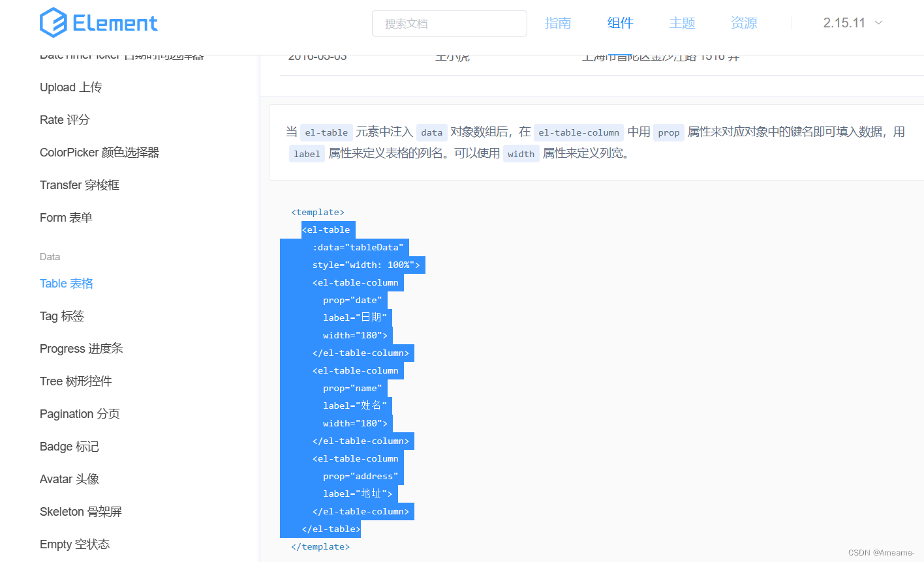Image resolution: width=924 pixels, height=562 pixels.
Task: Expand the 2.15.11 version dropdown
Action: [x=853, y=23]
